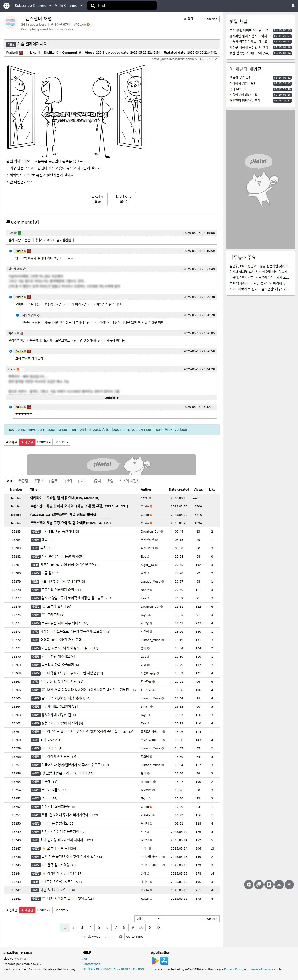This screenshot has width=298, height=980.
Task: Open the @Caxio channel owner link
Action: point(80,24)
